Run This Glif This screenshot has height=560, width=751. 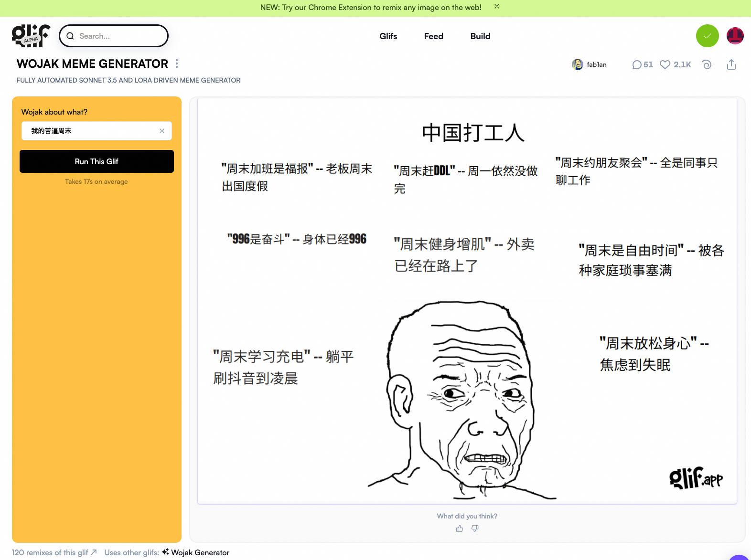pos(97,161)
